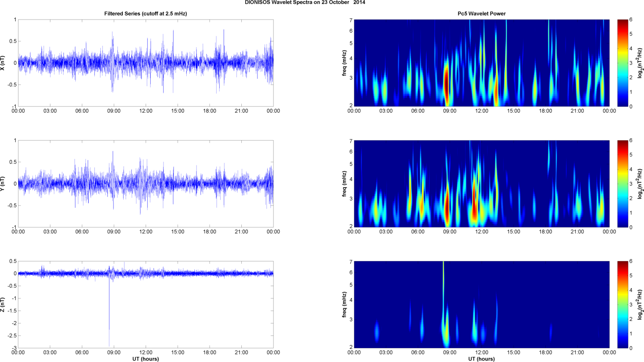Screen dimensions: 644x362
Task: Click the top spectrogram's colorbar
Action: pyautogui.click(x=623, y=63)
